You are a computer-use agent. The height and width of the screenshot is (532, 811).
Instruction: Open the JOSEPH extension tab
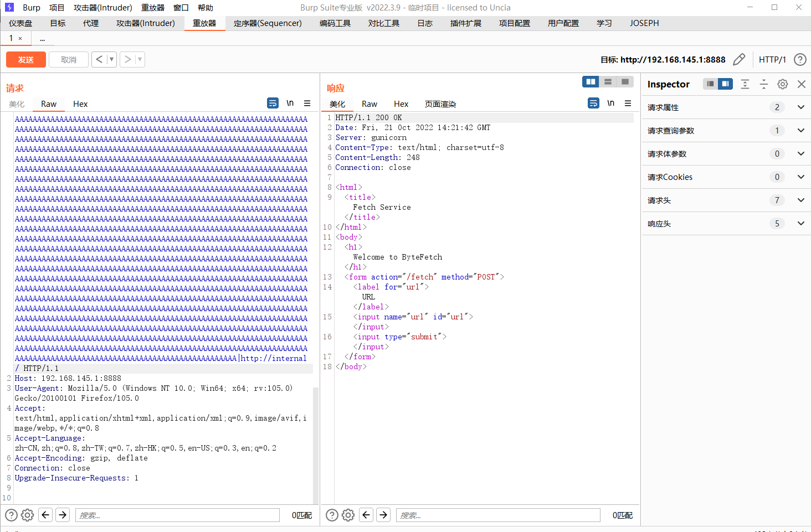pos(644,23)
